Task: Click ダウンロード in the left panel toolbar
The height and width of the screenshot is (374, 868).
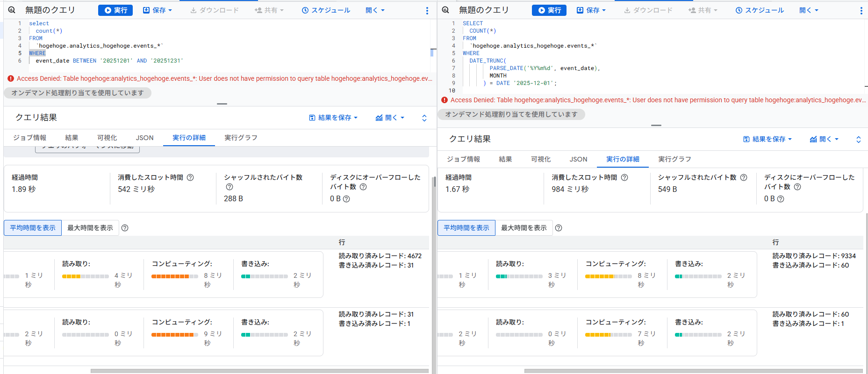Action: coord(215,10)
